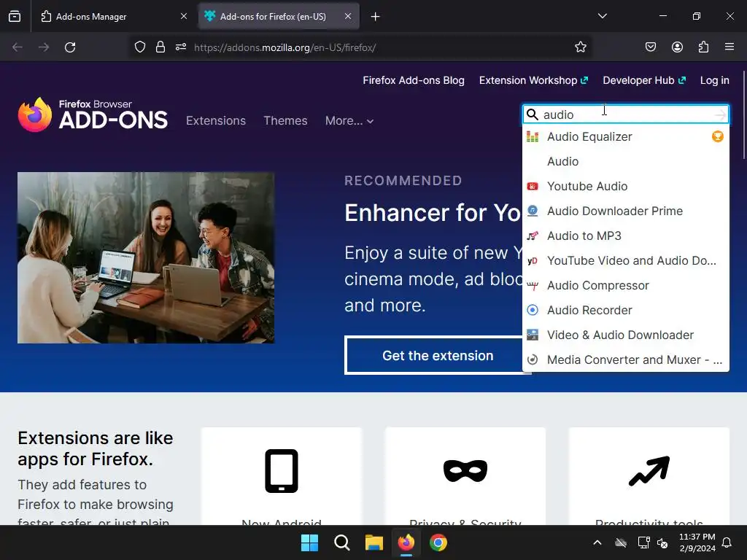747x560 pixels.
Task: Open Extension Workshop link
Action: 533,80
